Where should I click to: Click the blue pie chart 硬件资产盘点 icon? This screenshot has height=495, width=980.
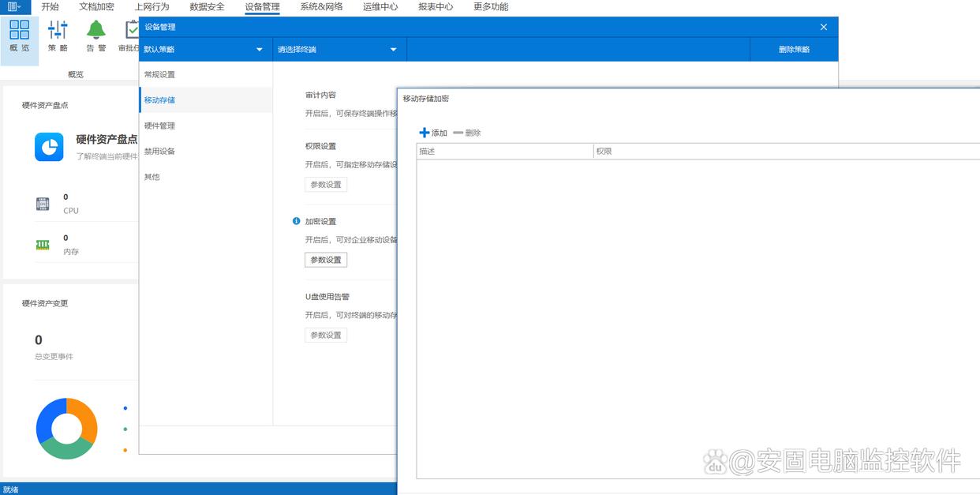(49, 147)
